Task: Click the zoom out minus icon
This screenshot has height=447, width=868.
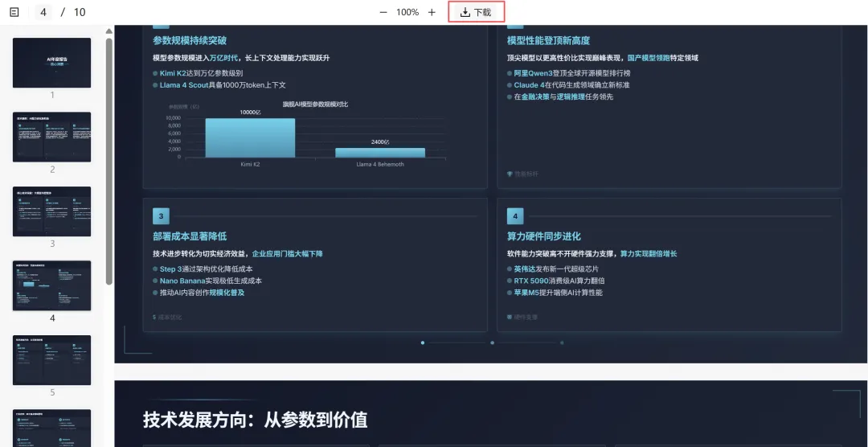Action: tap(383, 12)
